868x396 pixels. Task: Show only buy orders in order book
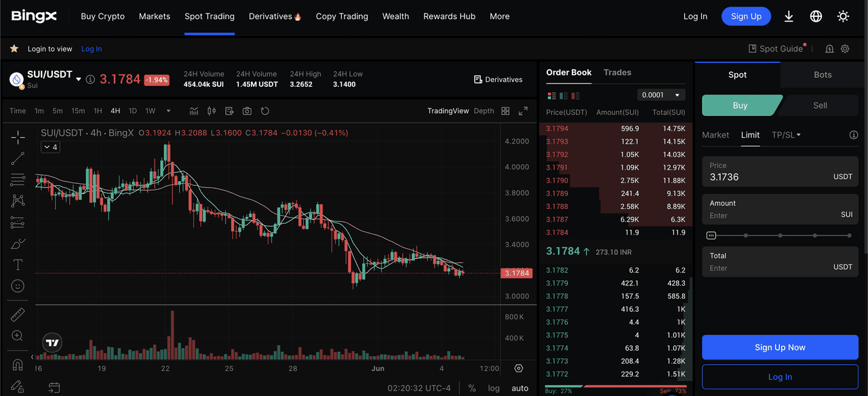pyautogui.click(x=564, y=96)
